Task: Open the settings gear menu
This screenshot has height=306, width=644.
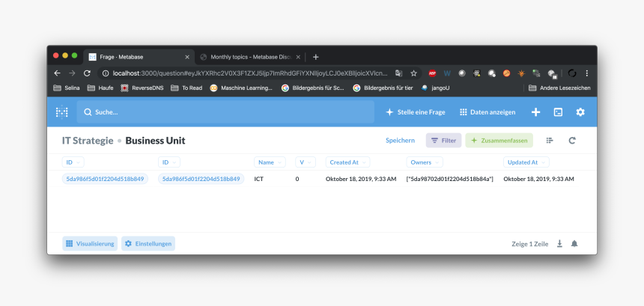Action: pos(580,112)
